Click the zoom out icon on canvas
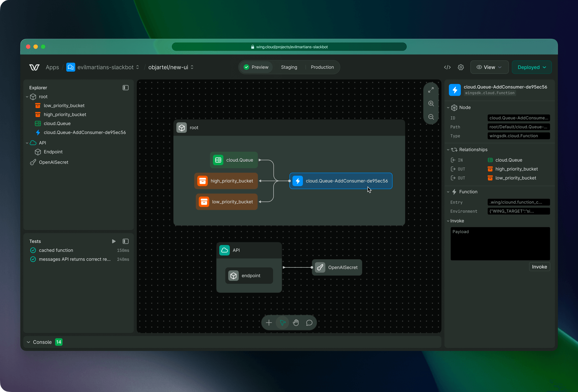 point(431,117)
